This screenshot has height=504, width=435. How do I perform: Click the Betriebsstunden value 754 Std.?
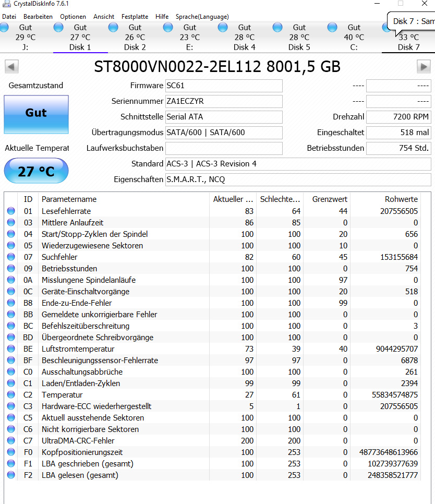[398, 148]
